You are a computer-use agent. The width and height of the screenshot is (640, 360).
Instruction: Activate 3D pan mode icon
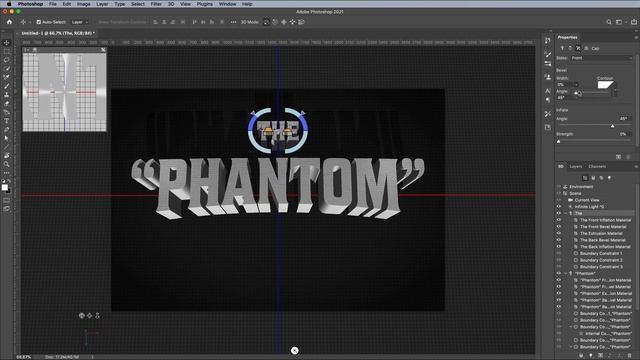284,22
